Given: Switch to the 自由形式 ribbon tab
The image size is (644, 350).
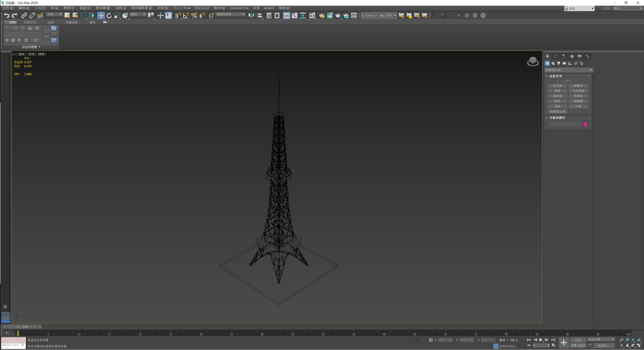Looking at the screenshot, I should tap(30, 22).
